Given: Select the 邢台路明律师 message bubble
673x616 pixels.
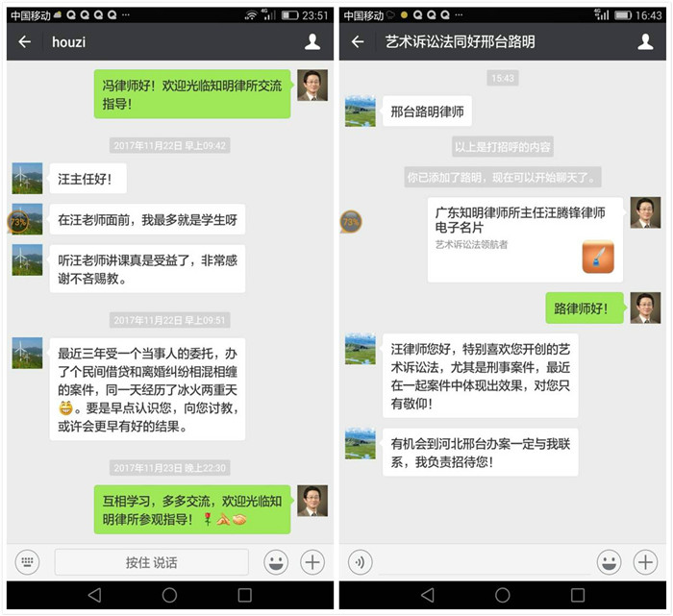Looking at the screenshot, I should [x=427, y=111].
